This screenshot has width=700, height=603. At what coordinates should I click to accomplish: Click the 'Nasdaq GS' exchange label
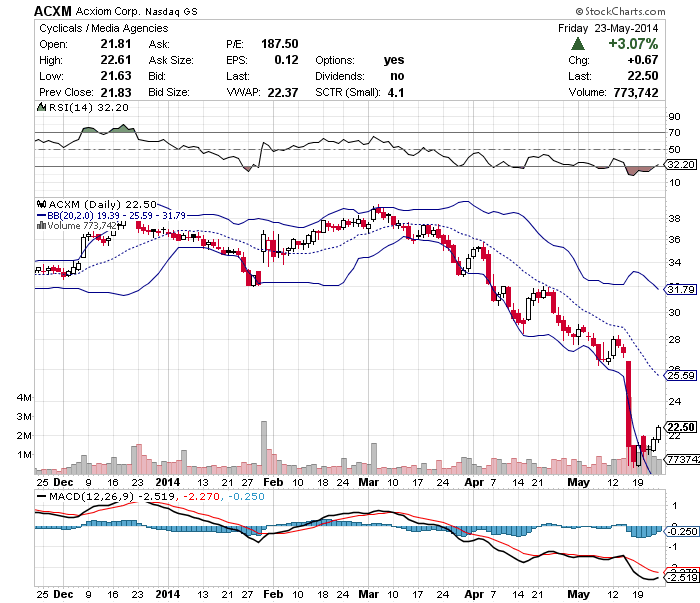coord(171,12)
